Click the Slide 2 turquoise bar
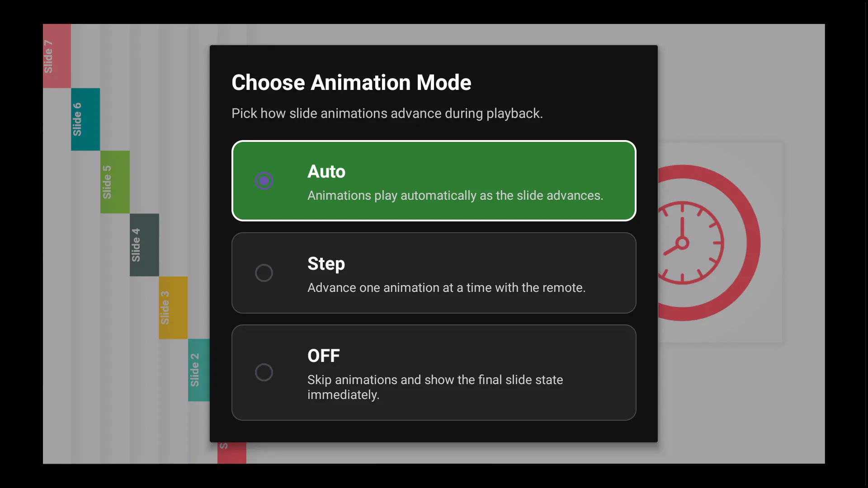 [x=199, y=370]
